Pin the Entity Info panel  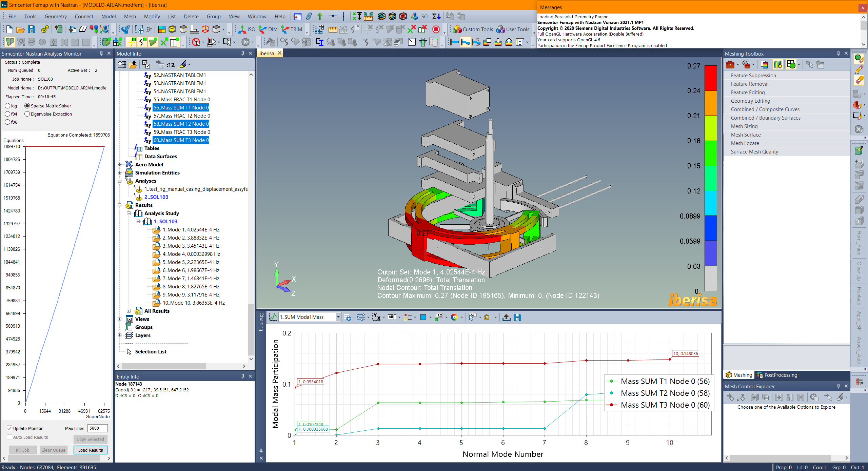tap(243, 376)
